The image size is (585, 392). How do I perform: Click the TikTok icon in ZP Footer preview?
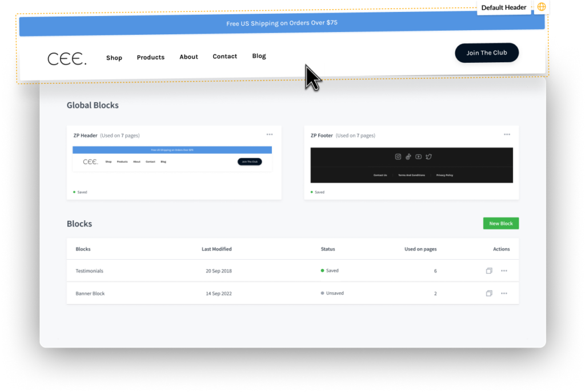tap(408, 156)
